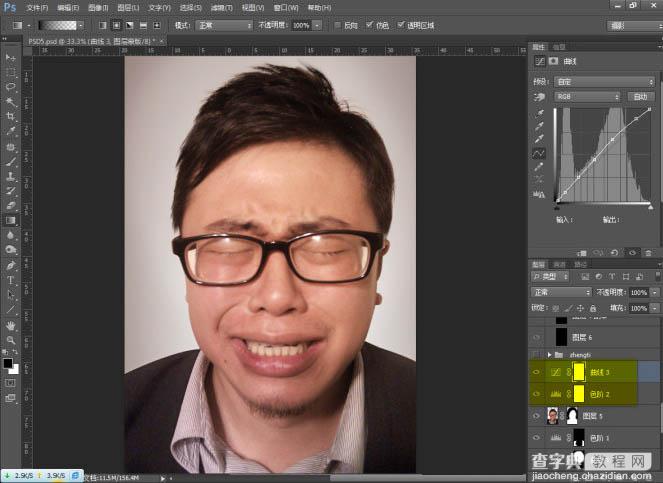
Task: Open the 视图(V) menu
Action: point(253,8)
